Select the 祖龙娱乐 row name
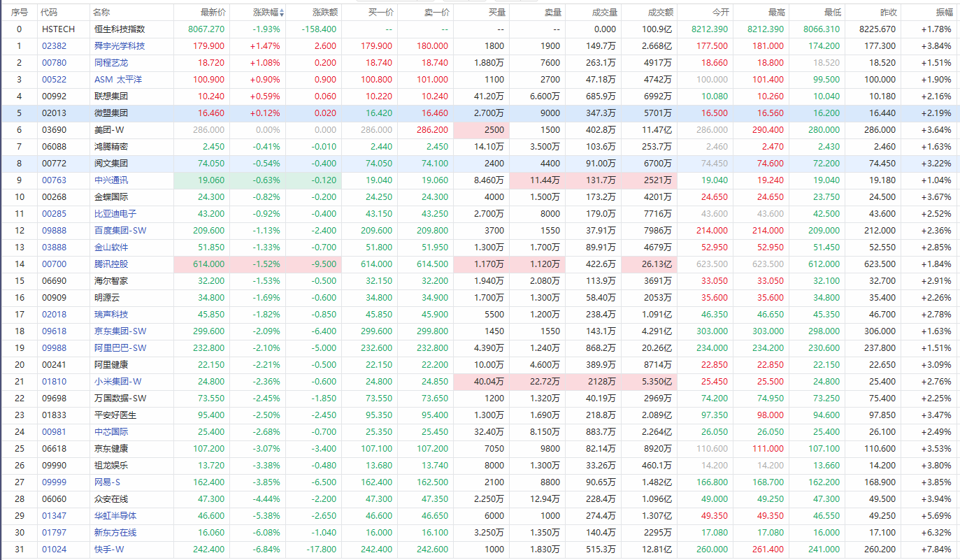The image size is (960, 560). [x=111, y=466]
